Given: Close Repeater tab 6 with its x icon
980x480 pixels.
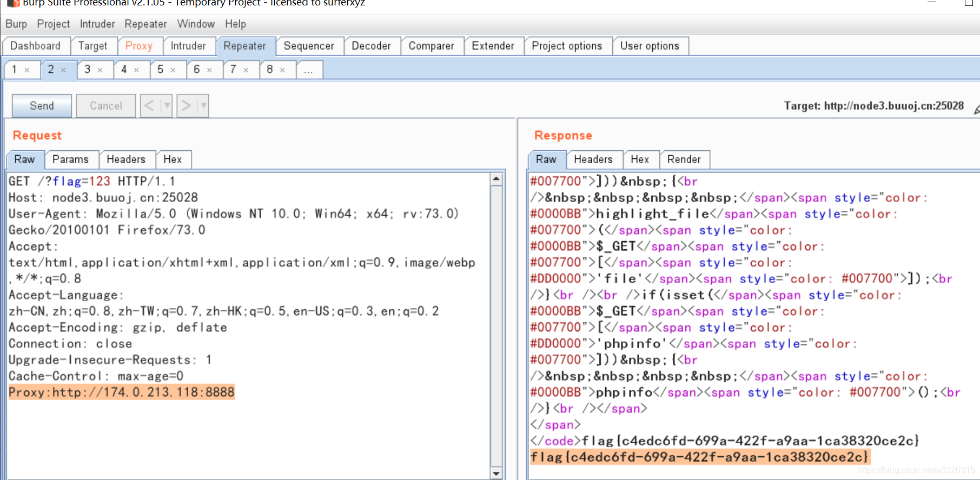Looking at the screenshot, I should [x=209, y=70].
